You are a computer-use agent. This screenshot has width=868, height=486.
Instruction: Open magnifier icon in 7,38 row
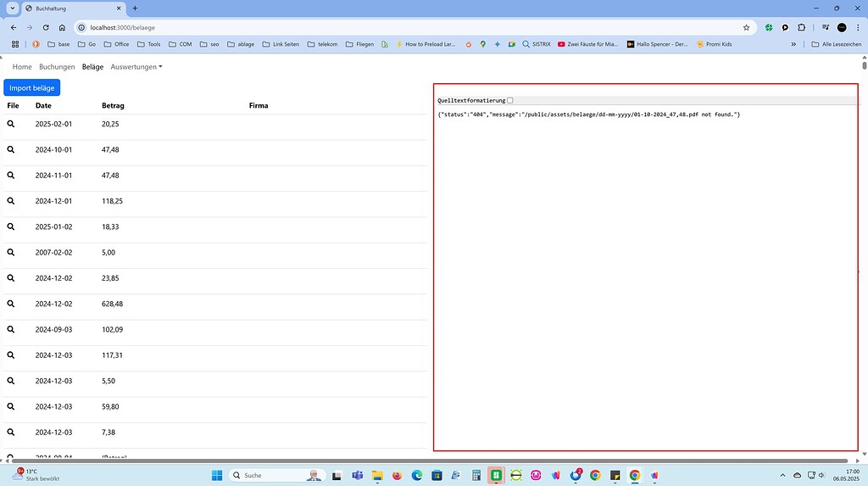(x=10, y=433)
